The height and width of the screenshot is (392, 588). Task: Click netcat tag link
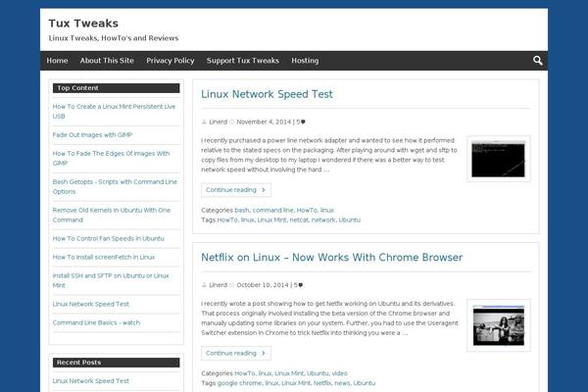[x=299, y=220]
